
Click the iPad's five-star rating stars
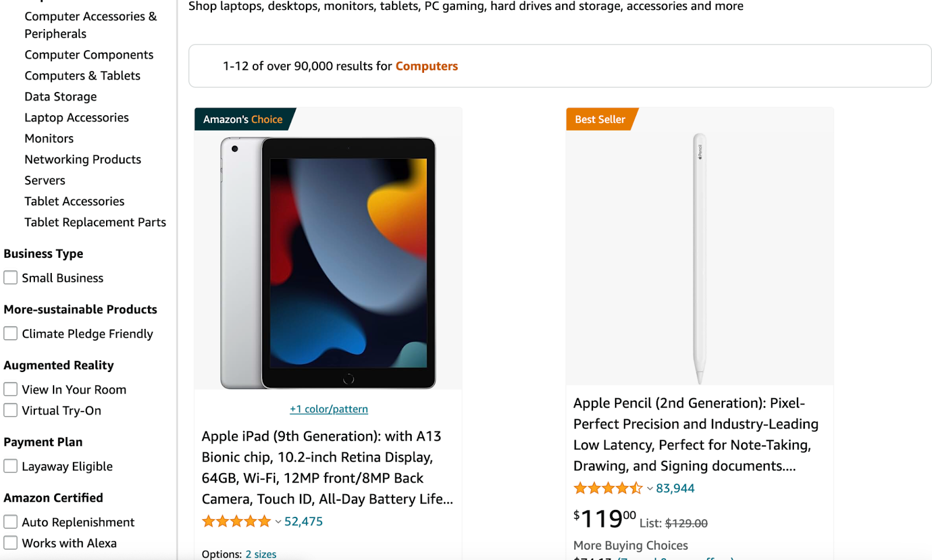[236, 521]
